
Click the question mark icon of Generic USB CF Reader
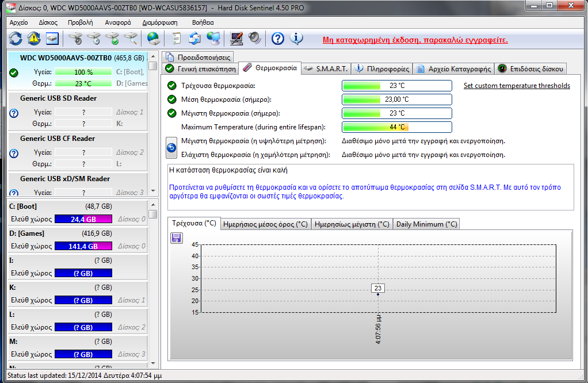(x=14, y=154)
